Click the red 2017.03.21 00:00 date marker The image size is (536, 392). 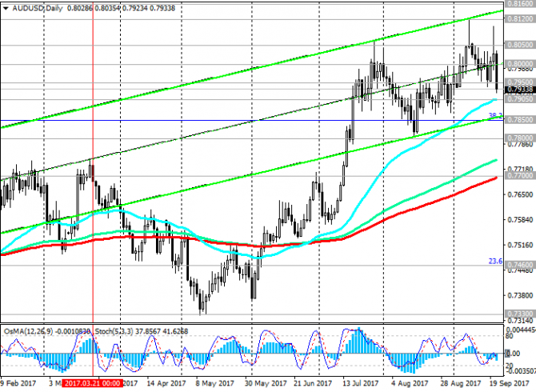[93, 383]
